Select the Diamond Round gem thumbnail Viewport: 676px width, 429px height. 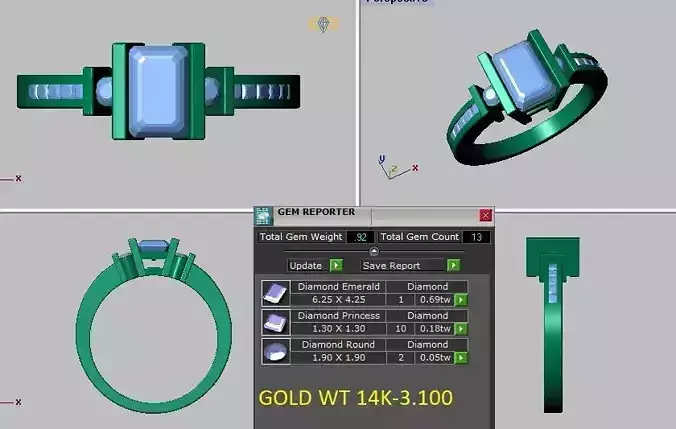[x=276, y=351]
